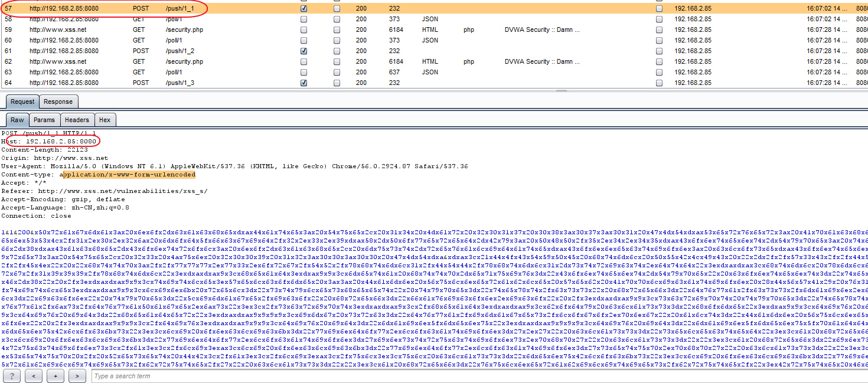Select history row 59 GET /security.php
The height and width of the screenshot is (383, 868).
tap(184, 30)
